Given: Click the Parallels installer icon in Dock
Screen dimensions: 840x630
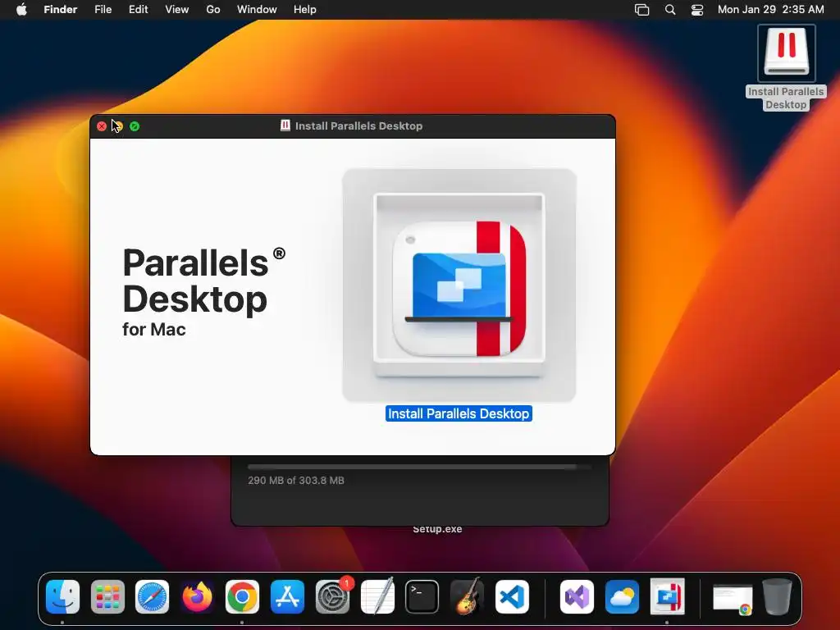Looking at the screenshot, I should (x=667, y=597).
